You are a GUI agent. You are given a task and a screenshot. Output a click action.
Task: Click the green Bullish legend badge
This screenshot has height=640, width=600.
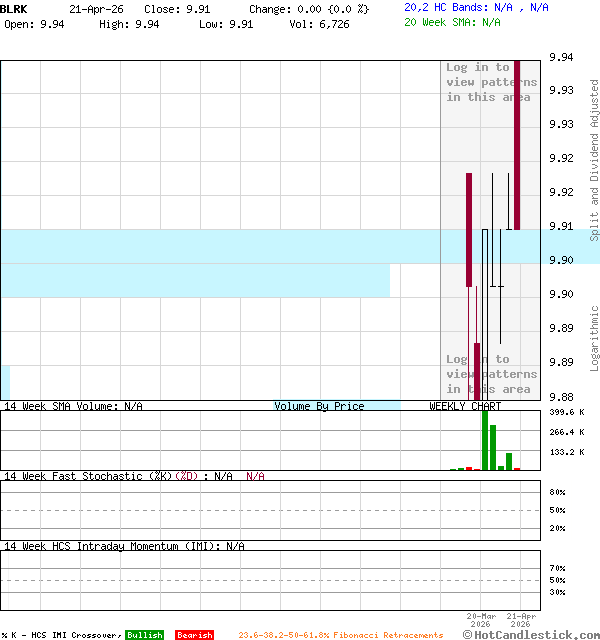point(144,635)
